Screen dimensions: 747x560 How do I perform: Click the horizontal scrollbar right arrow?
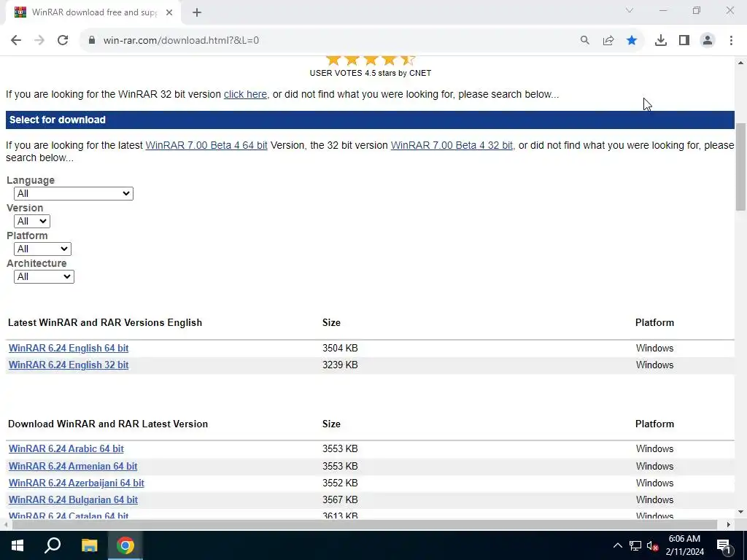(729, 524)
